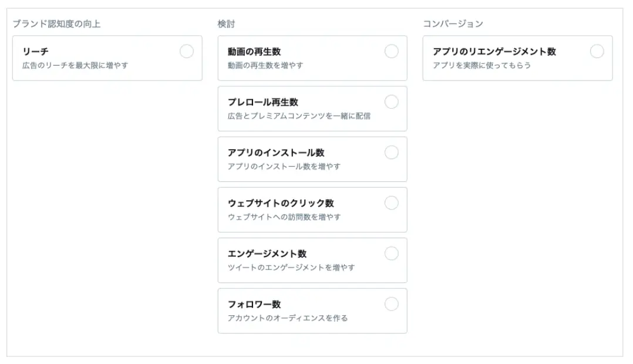633x364 pixels.
Task: Click the アプリのリエンゲージメント数 card title
Action: pyautogui.click(x=494, y=52)
